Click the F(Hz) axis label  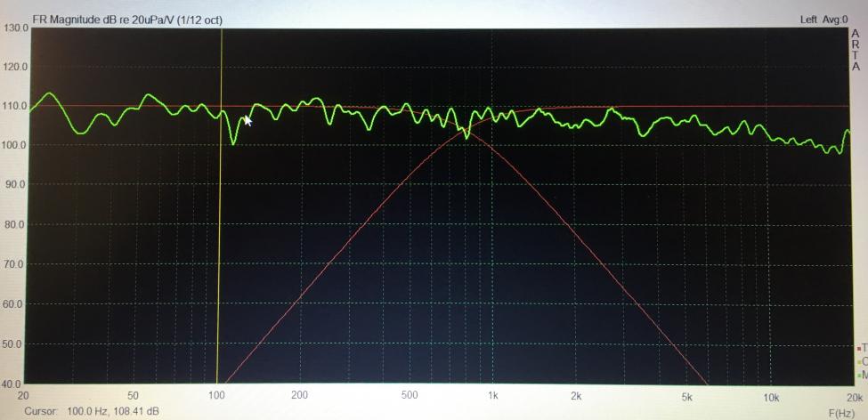tap(841, 414)
